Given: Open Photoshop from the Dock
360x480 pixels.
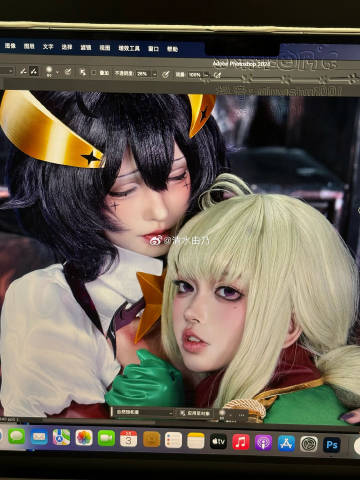Looking at the screenshot, I should [x=332, y=445].
